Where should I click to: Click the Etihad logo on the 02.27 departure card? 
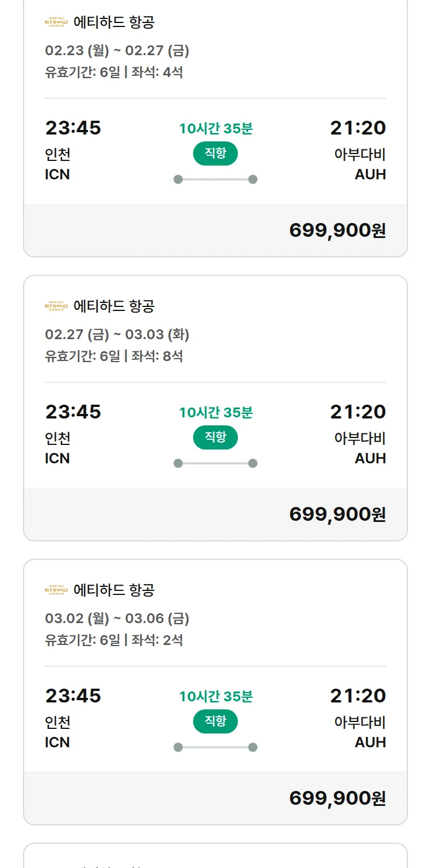(56, 306)
